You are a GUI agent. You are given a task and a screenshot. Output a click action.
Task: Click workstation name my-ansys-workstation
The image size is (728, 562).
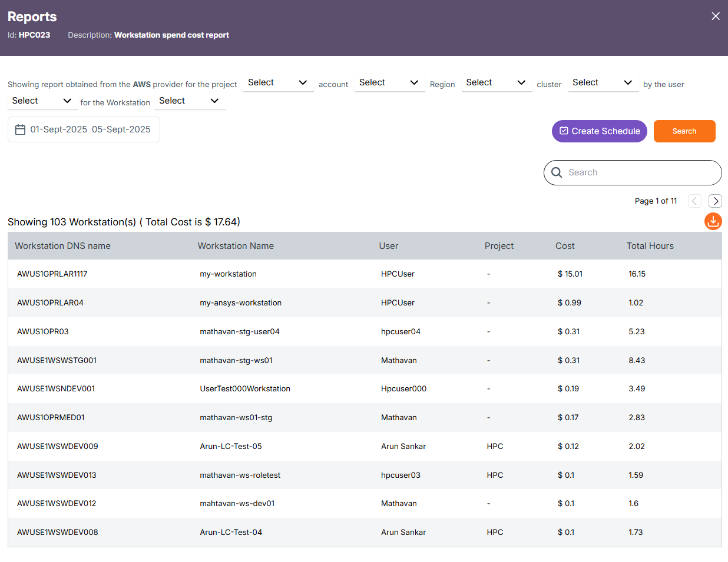(x=240, y=302)
